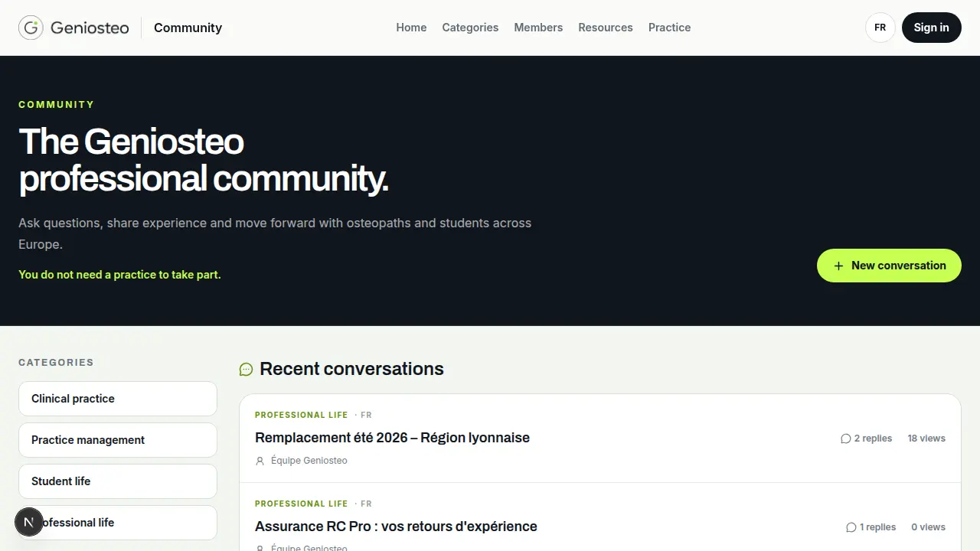Screen dimensions: 980x551
Task: Open the Categories nav item
Action: (470, 28)
